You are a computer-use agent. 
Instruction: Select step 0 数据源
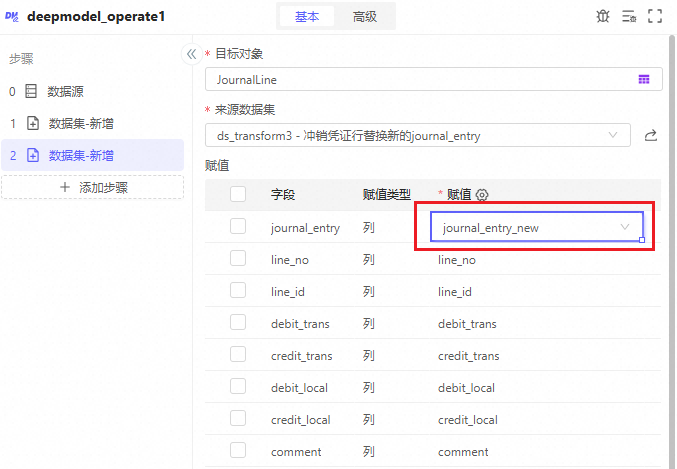pyautogui.click(x=66, y=91)
